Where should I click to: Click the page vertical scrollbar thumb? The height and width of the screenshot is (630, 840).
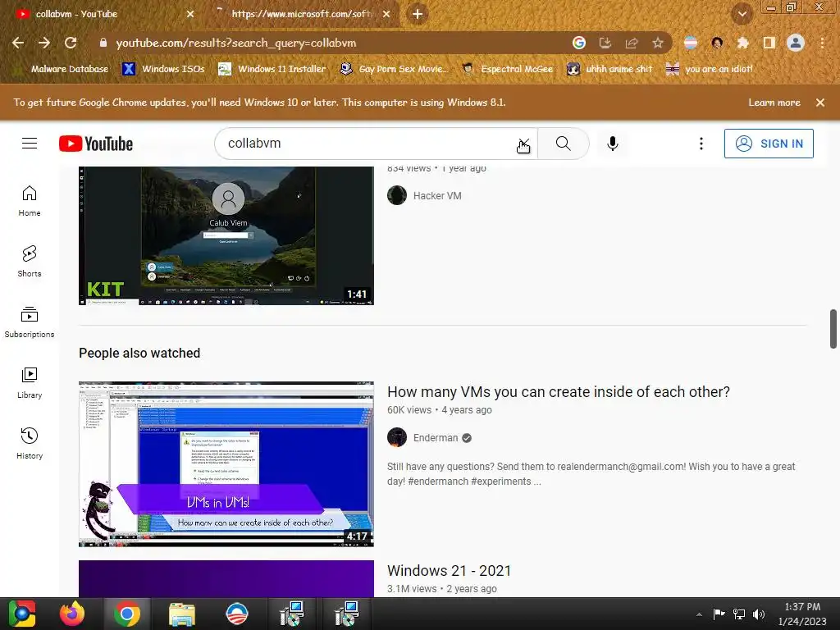point(833,328)
